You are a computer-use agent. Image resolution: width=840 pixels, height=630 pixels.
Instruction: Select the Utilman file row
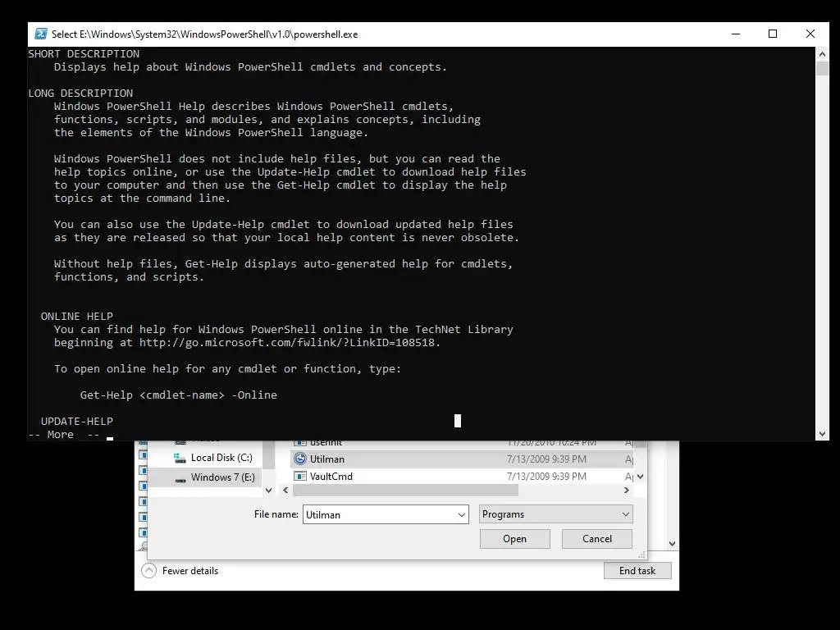[x=463, y=459]
